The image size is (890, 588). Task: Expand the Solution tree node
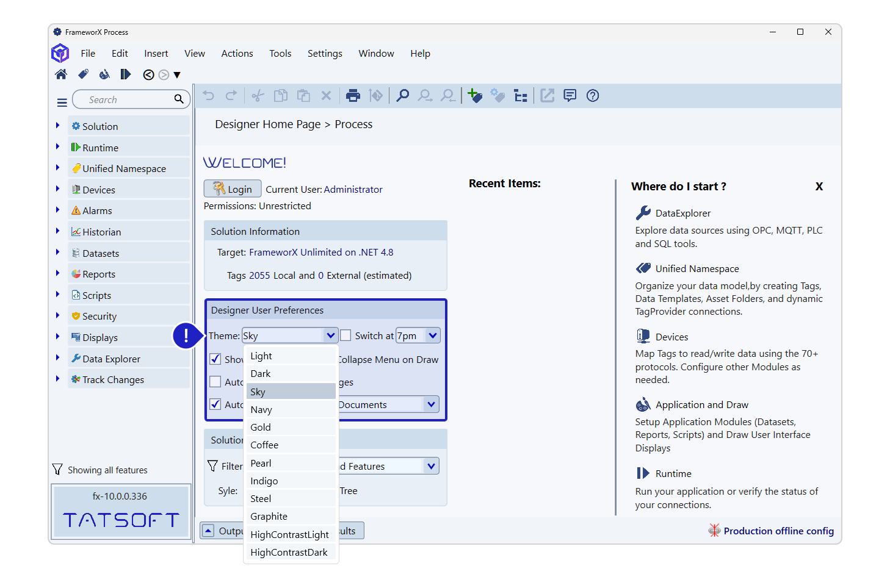click(57, 126)
